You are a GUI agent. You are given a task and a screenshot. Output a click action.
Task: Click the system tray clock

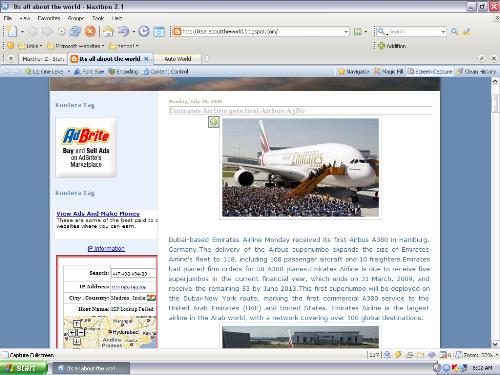tap(482, 368)
